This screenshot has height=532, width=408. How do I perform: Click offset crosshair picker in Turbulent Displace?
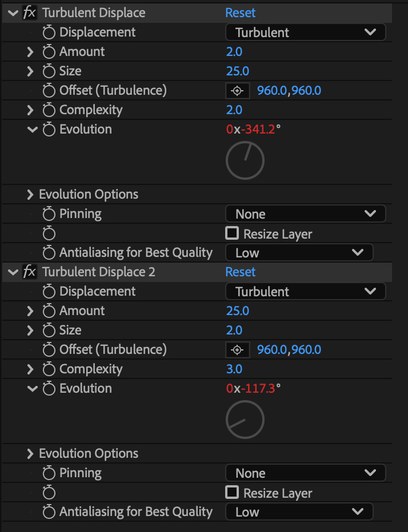coord(238,91)
